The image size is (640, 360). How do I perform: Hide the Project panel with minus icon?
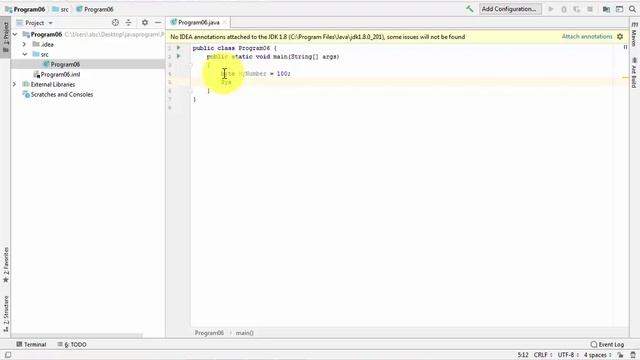158,23
